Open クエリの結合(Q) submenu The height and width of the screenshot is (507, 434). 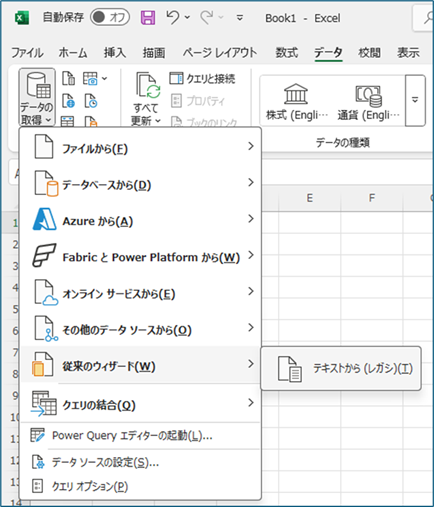point(140,403)
